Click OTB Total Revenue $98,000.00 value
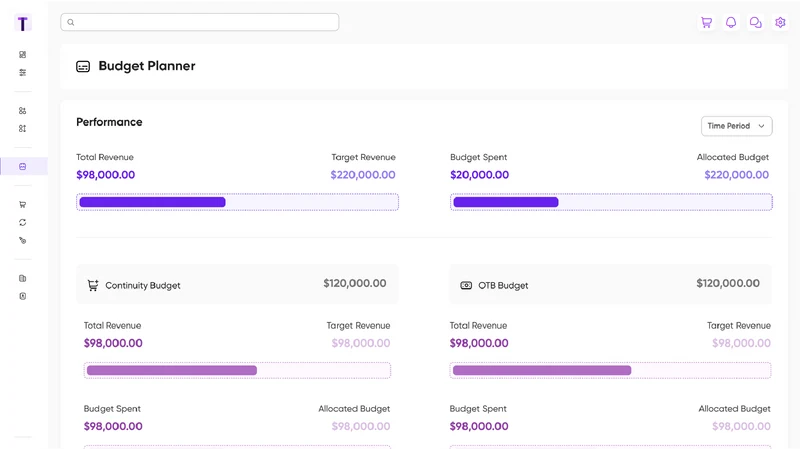The height and width of the screenshot is (450, 800). 479,343
